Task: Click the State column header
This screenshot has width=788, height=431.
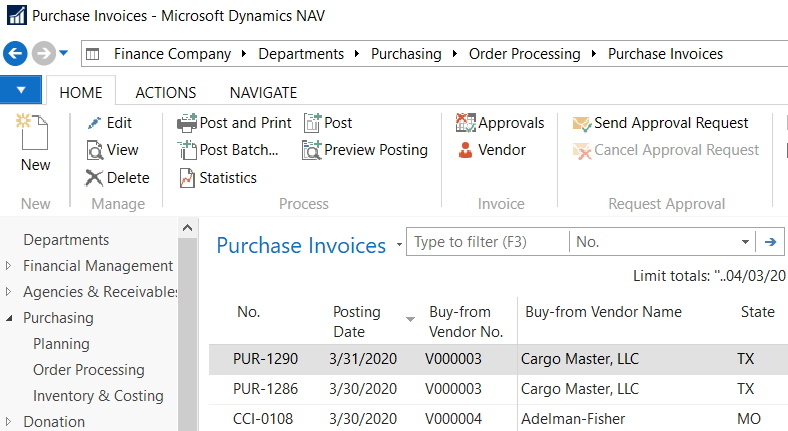Action: point(758,312)
